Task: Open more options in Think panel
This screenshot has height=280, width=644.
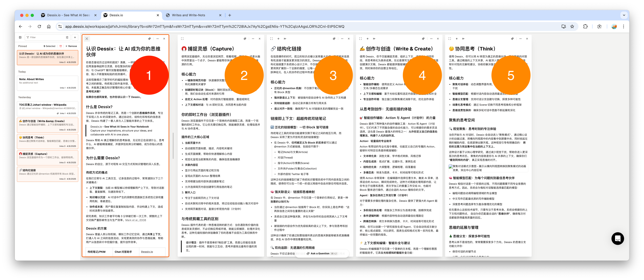Action: (x=520, y=39)
